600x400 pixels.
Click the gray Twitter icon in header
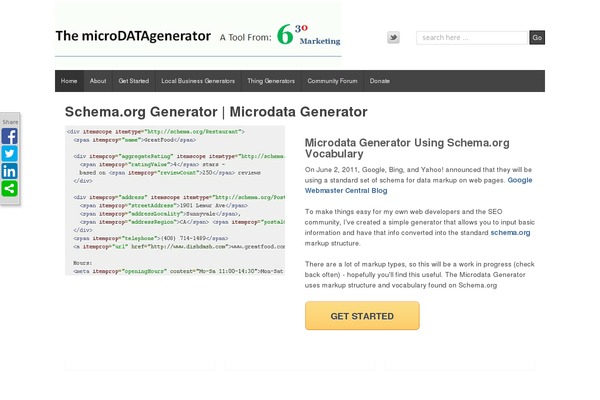(393, 38)
